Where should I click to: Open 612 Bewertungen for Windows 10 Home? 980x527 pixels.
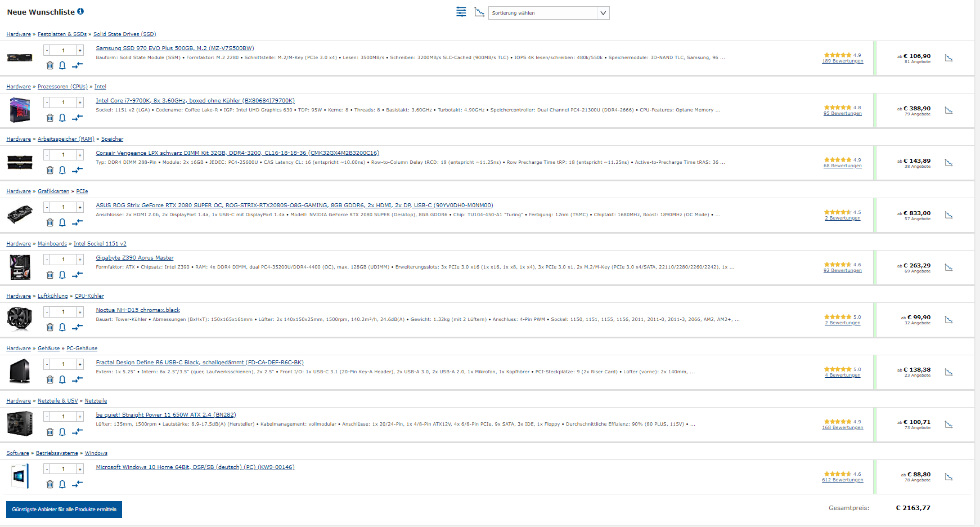pyautogui.click(x=842, y=480)
